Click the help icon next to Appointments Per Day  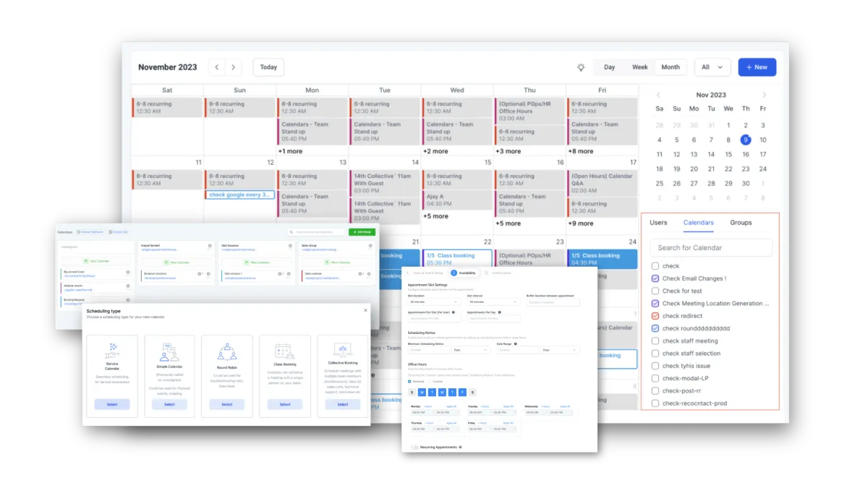coord(500,312)
